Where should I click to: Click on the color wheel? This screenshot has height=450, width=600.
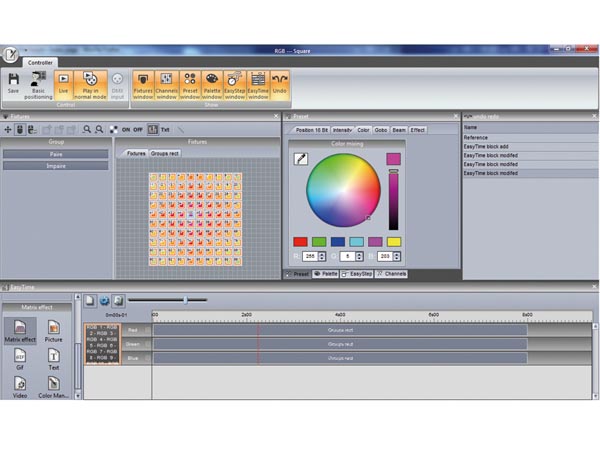[x=343, y=190]
